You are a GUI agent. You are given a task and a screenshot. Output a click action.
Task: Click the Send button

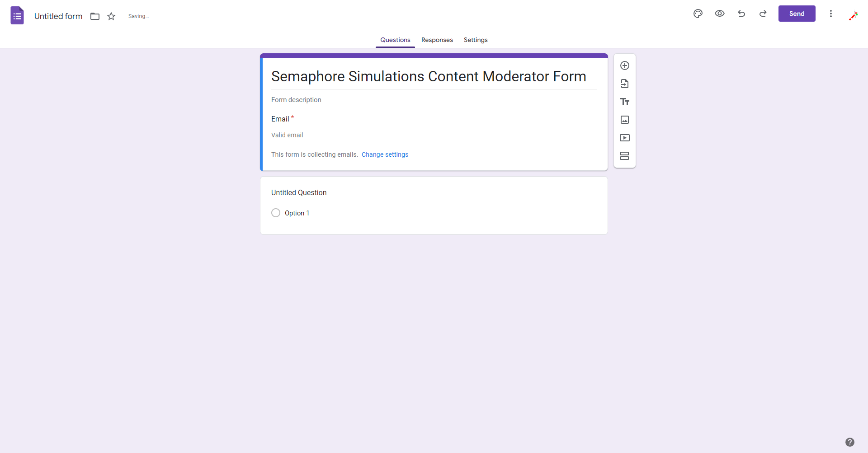[797, 14]
